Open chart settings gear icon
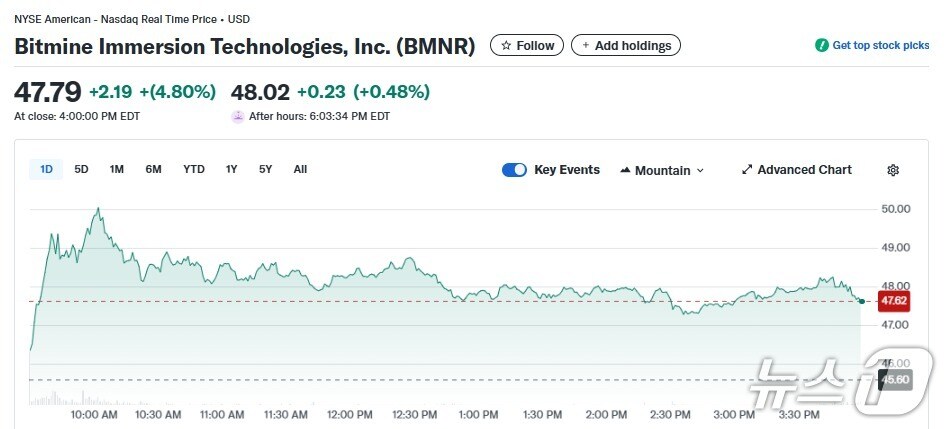 (893, 170)
